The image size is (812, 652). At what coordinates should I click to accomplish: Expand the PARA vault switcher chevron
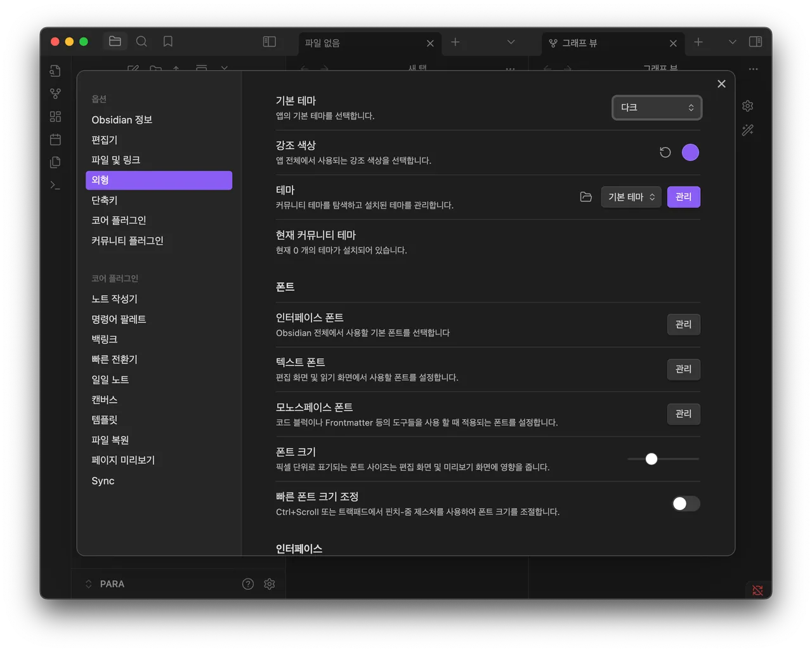(x=89, y=584)
